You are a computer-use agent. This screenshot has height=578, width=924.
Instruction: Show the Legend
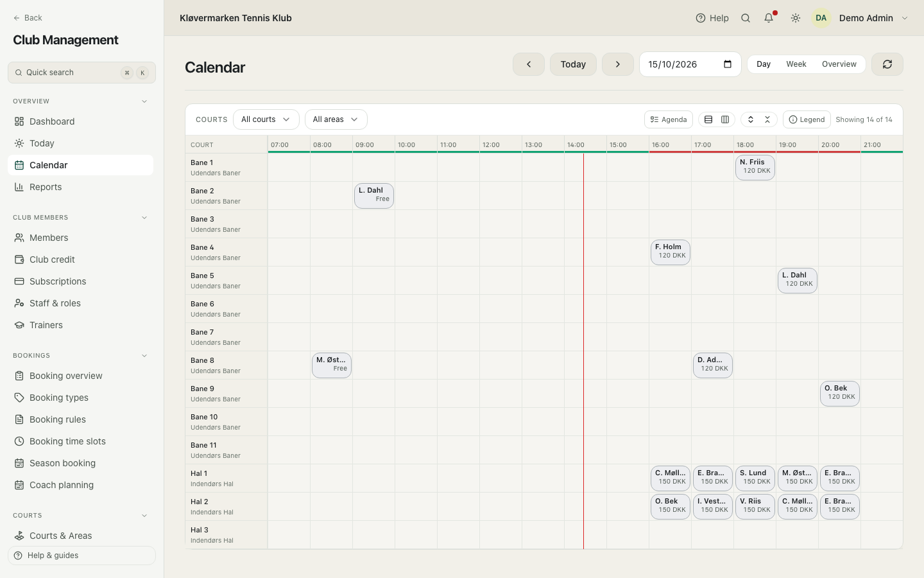pos(807,119)
